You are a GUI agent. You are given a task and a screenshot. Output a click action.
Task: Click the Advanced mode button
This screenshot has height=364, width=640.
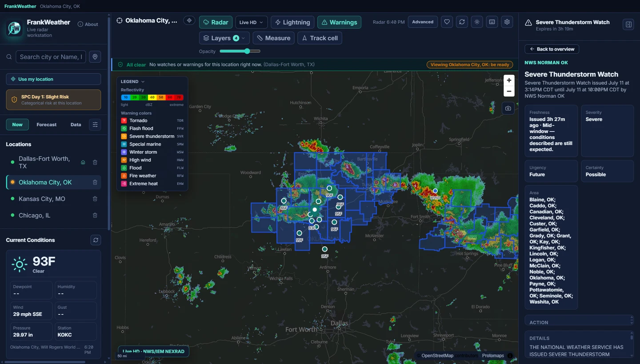click(423, 22)
